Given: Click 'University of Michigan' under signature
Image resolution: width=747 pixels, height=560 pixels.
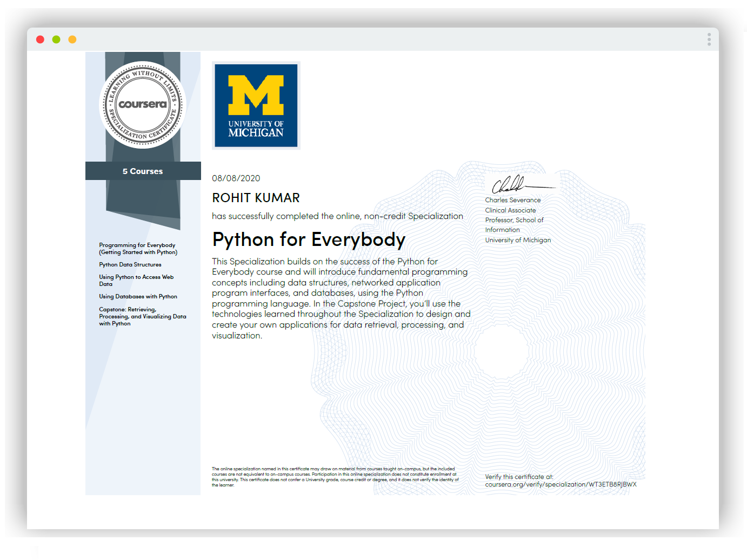Looking at the screenshot, I should pyautogui.click(x=518, y=240).
